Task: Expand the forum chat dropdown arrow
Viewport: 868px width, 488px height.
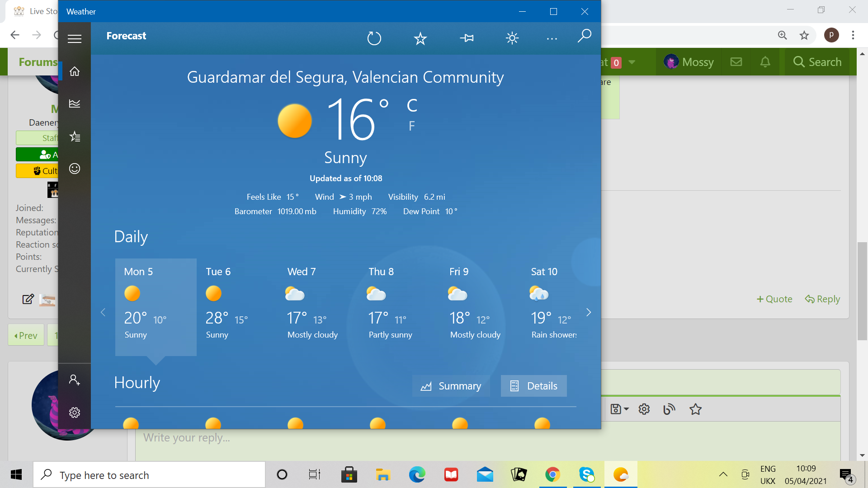Action: (632, 62)
